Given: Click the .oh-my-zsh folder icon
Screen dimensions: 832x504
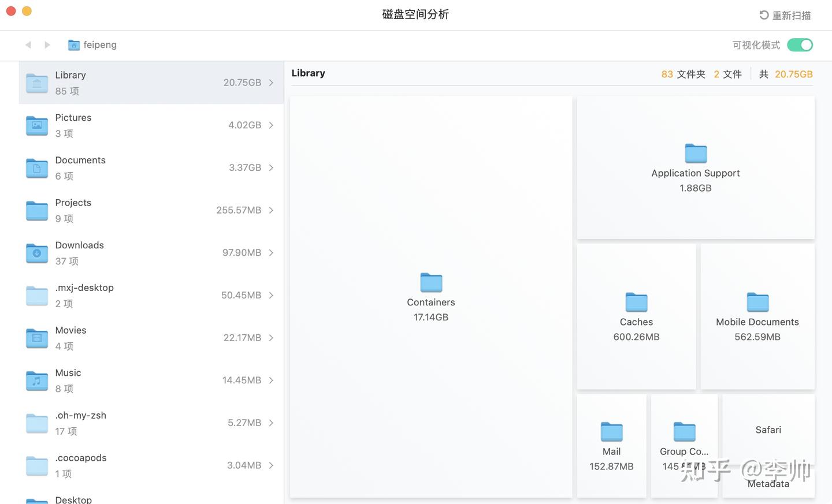Looking at the screenshot, I should (37, 423).
